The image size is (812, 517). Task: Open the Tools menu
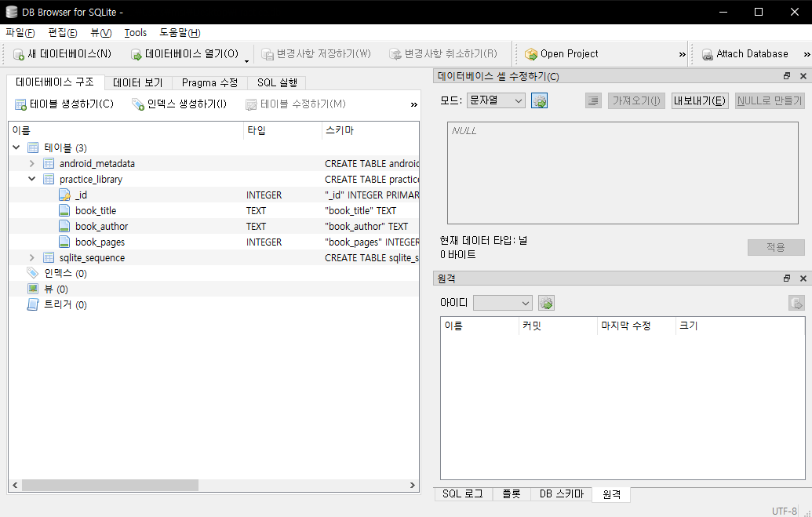pos(136,33)
